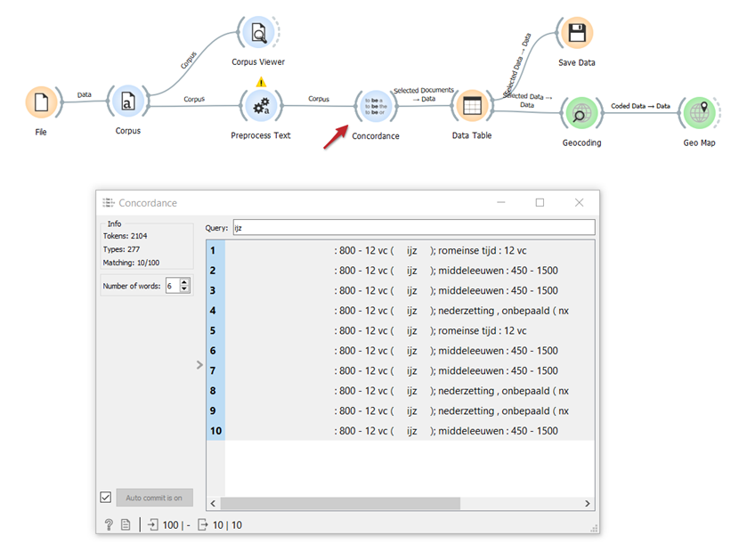
Task: Click the Preprocess Text widget
Action: [x=260, y=108]
